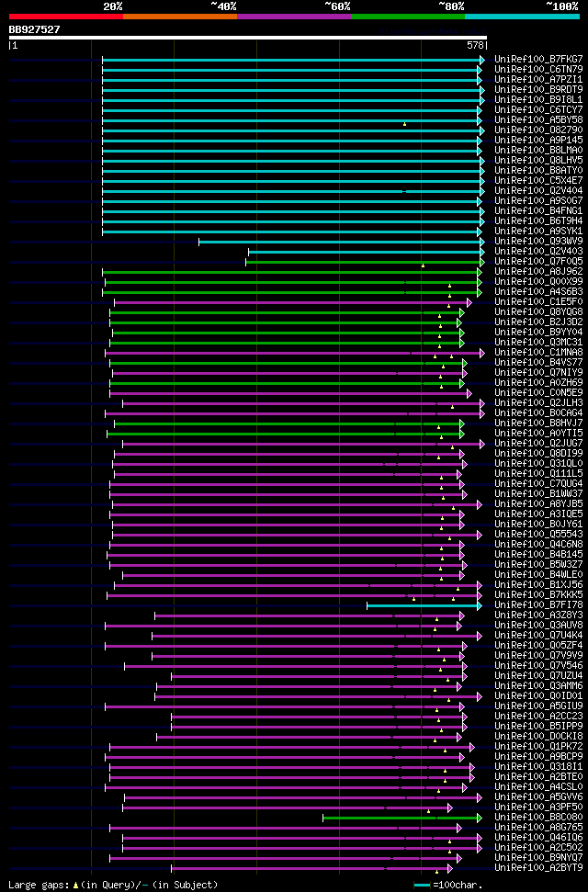The image size is (588, 892).
Task: Select the UniRef100_B7FI78 label
Action: [x=538, y=606]
